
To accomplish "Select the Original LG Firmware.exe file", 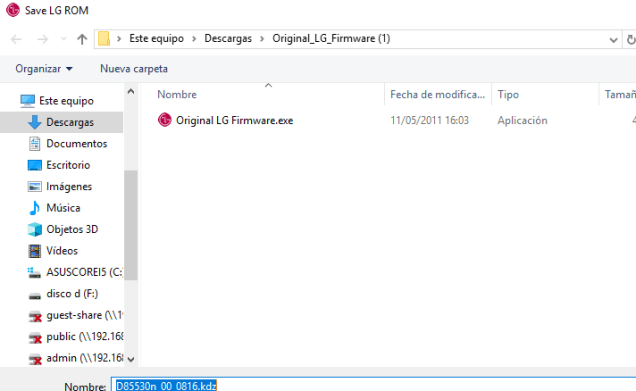I will point(234,120).
